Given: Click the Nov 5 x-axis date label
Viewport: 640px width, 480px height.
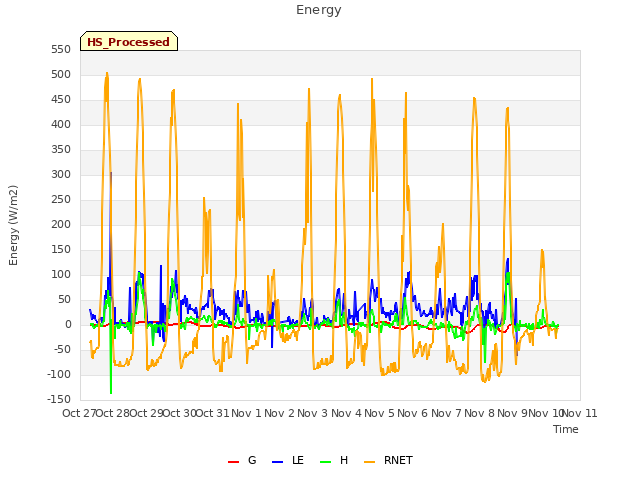Looking at the screenshot, I should point(380,413).
